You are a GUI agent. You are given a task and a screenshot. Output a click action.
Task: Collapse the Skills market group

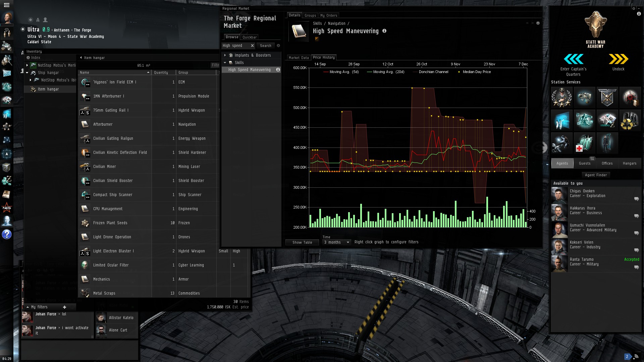click(x=225, y=63)
